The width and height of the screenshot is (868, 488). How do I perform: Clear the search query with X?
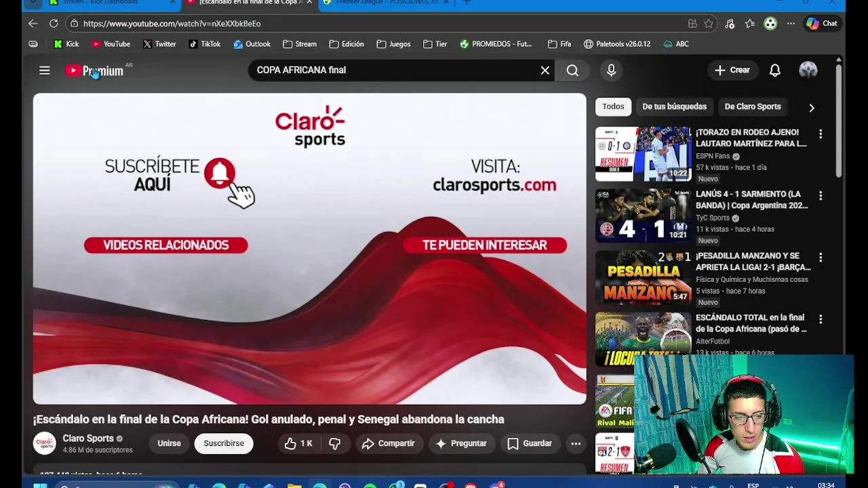[x=545, y=70]
